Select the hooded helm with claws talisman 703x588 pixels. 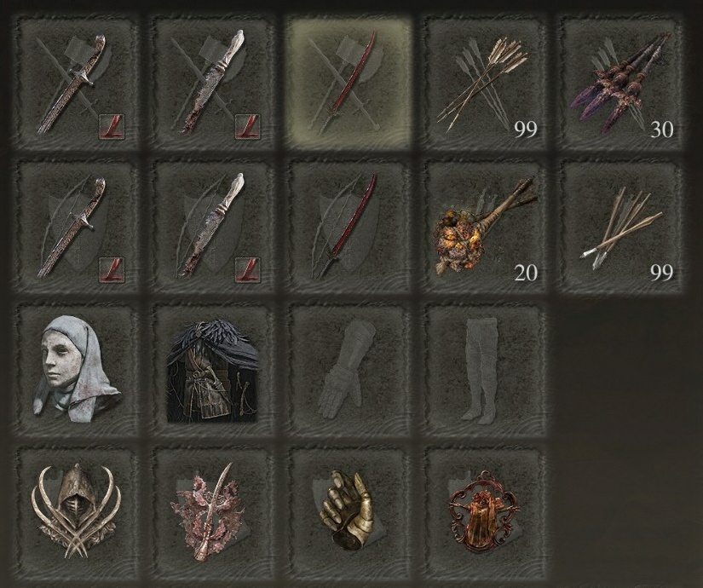pyautogui.click(x=75, y=512)
